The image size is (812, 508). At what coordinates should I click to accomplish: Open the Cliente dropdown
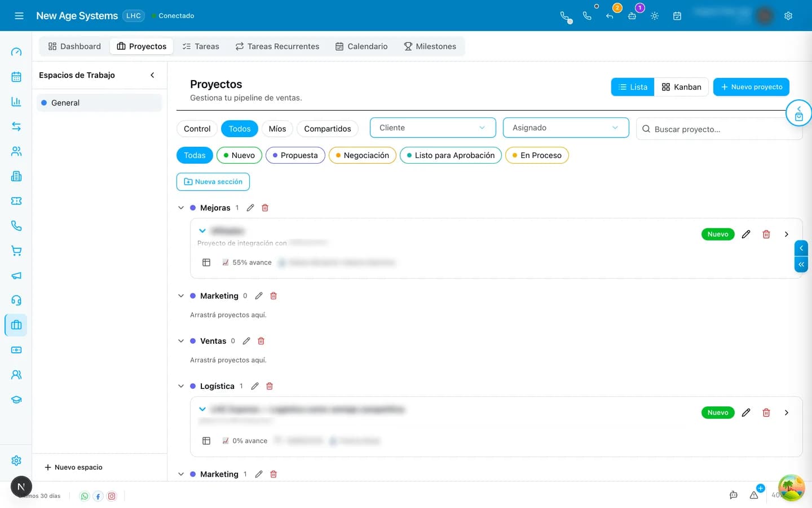[x=433, y=128]
